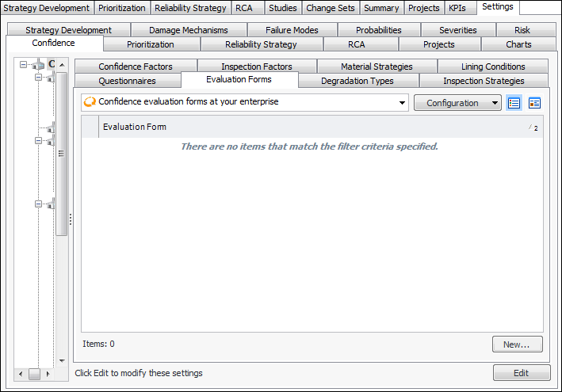Viewport: 562px width, 392px height.
Task: Open the Confidence Factors tab
Action: (136, 67)
